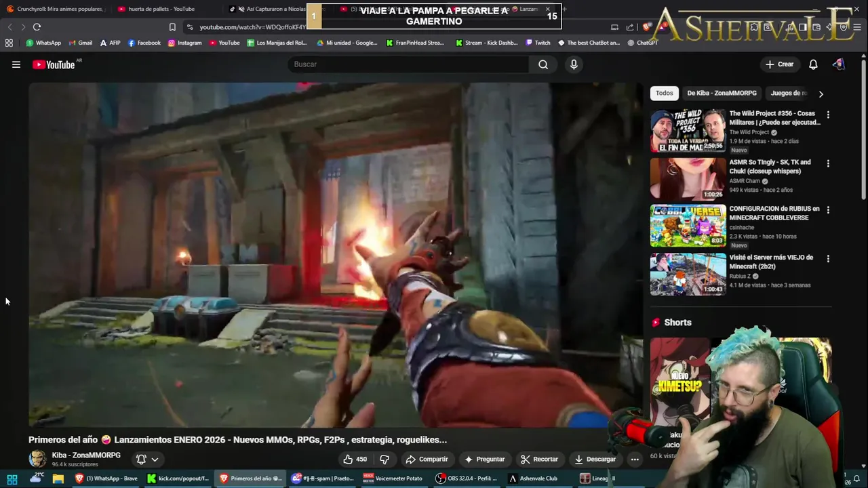The height and width of the screenshot is (488, 868).
Task: Switch to huerta de pallets tab
Action: [161, 9]
